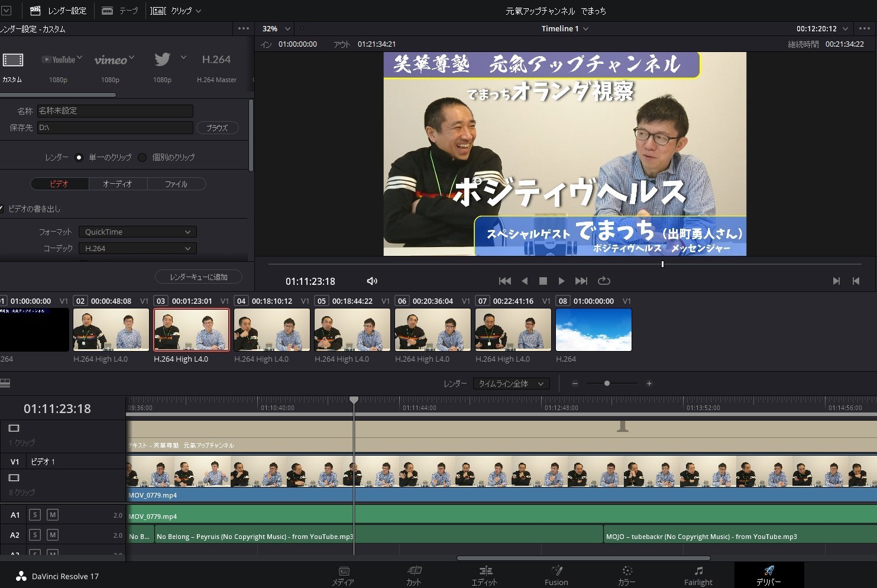Select the Twitter 1080p render preset
Screen dimensions: 877x588
point(162,60)
